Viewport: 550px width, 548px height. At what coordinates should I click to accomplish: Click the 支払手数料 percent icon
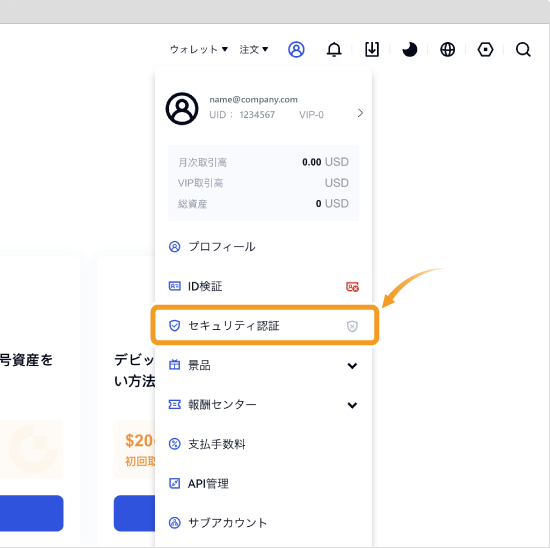tap(174, 444)
